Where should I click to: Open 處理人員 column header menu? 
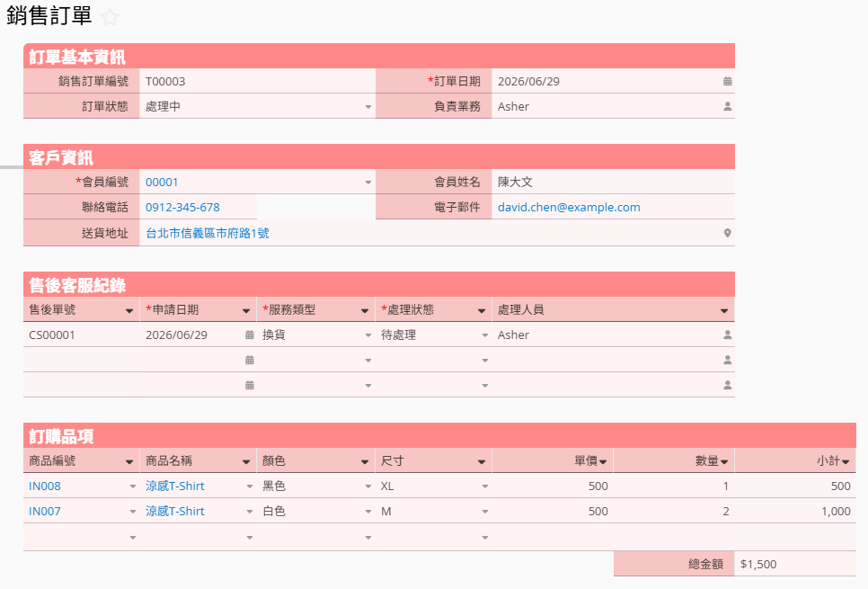724,311
